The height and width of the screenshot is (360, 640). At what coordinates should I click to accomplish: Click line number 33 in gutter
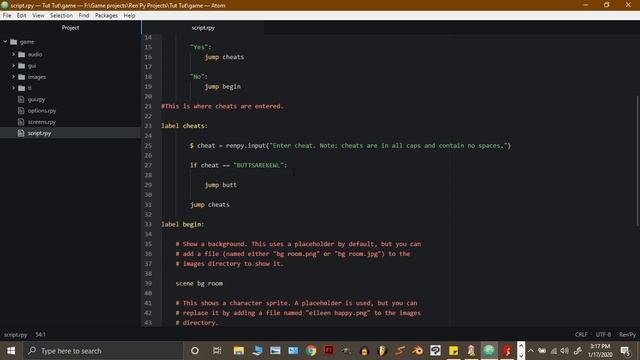148,224
